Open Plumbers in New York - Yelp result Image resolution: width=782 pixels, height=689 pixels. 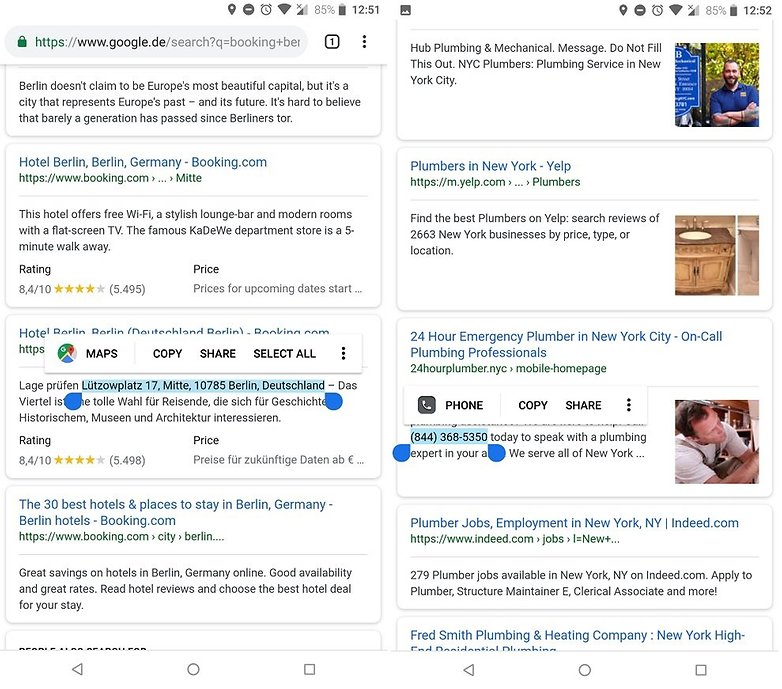[490, 166]
